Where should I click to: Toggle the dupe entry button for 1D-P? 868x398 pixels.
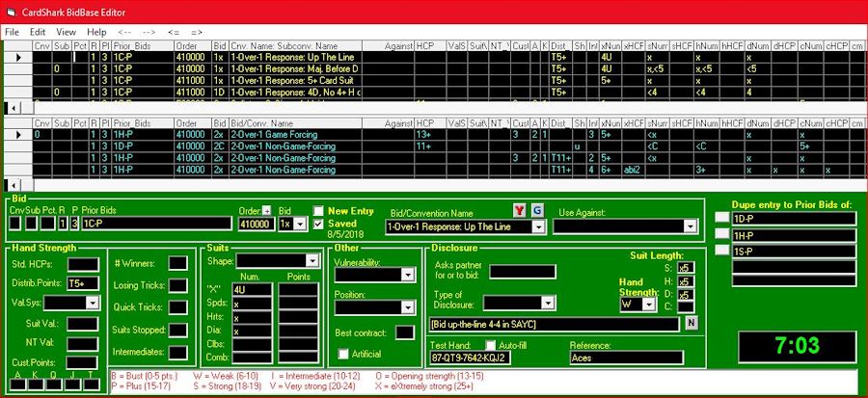coord(722,218)
